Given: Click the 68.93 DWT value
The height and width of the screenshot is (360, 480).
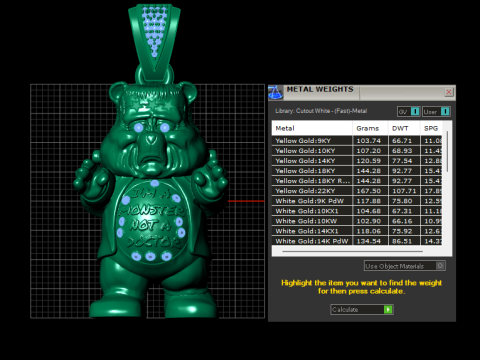Looking at the screenshot, I should [402, 151].
